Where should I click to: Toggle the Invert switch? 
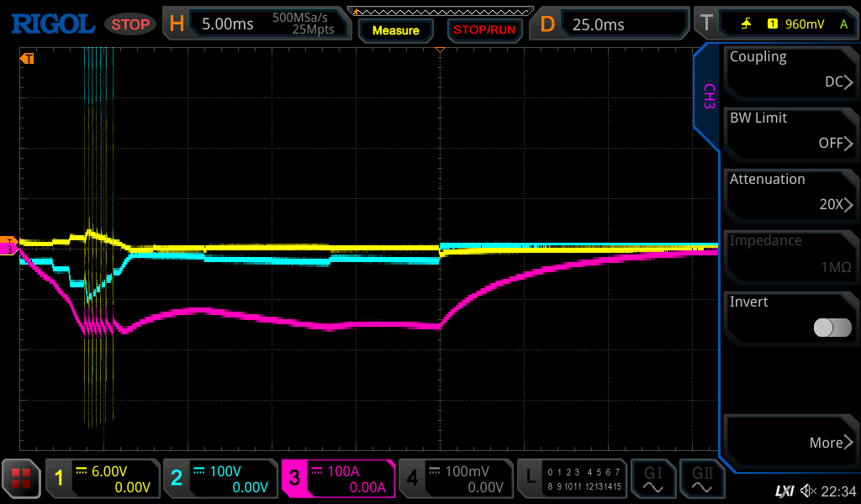tap(832, 328)
